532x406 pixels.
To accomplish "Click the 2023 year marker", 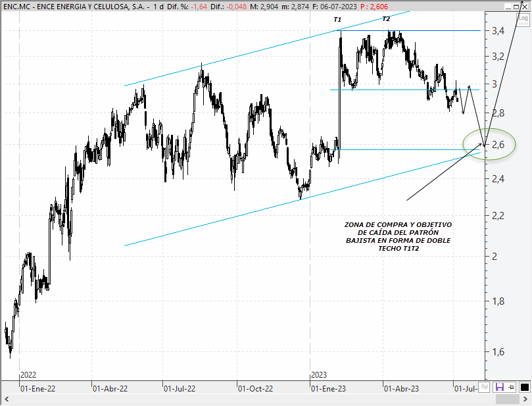I will click(319, 375).
